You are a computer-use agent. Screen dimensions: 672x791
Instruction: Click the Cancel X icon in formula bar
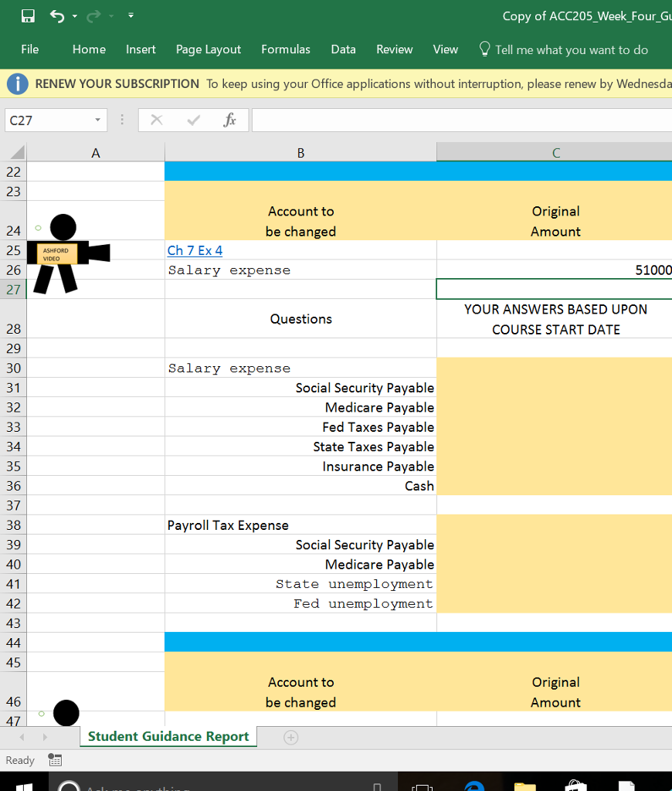pos(157,121)
